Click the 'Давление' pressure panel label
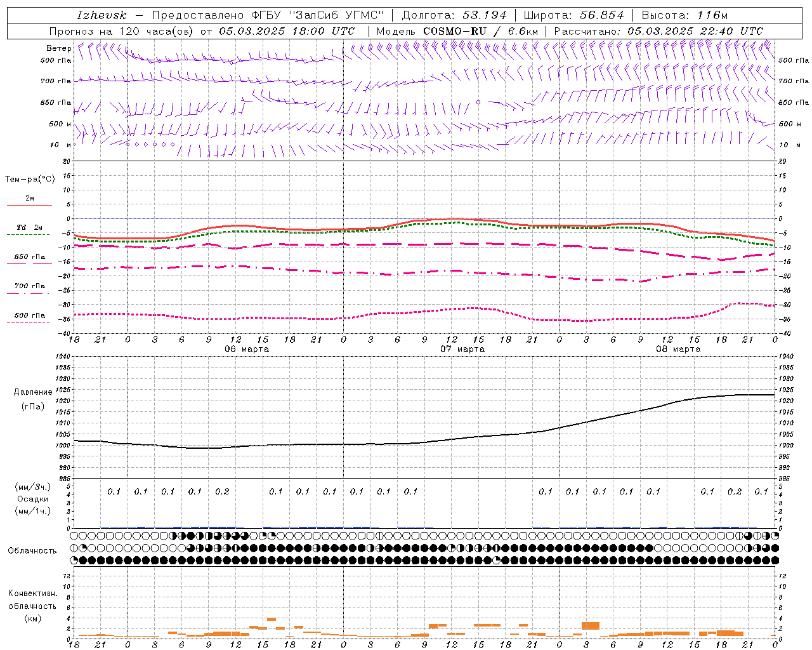Screen dimensions: 812x650 tap(33, 392)
